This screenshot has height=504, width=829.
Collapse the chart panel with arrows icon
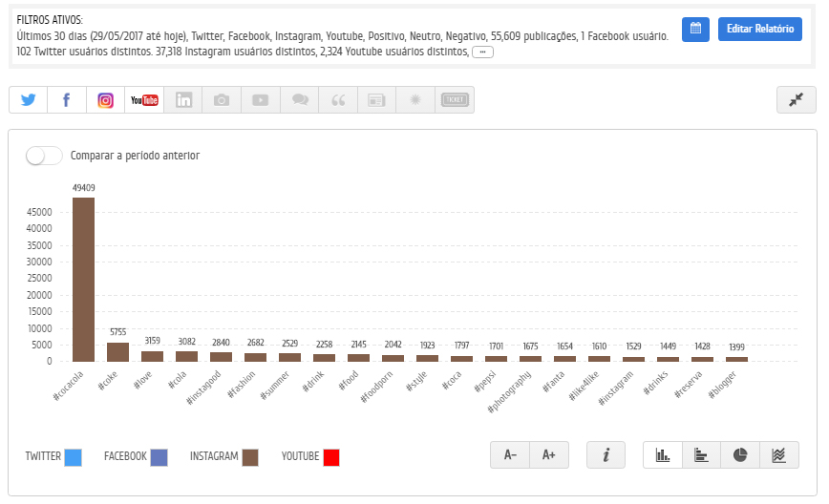click(x=797, y=100)
